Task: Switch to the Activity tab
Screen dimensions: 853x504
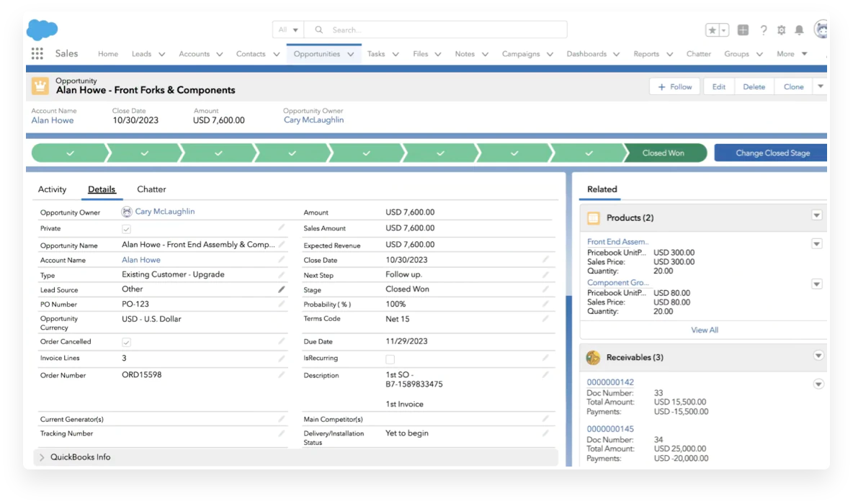Action: coord(52,189)
